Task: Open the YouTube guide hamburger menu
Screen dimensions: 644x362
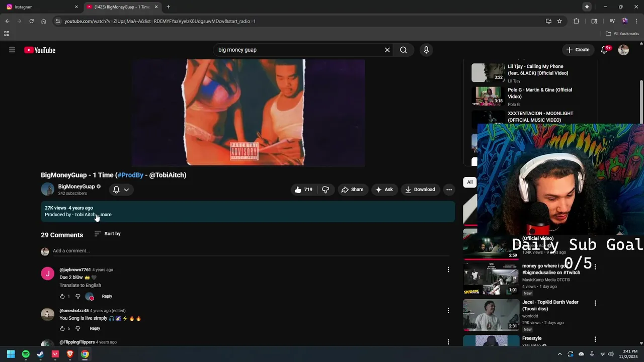Action: (x=12, y=50)
